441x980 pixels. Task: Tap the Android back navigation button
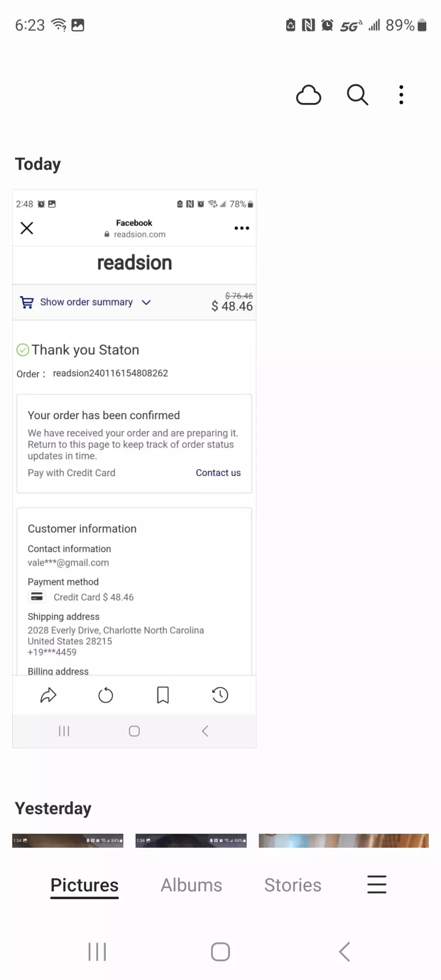click(x=344, y=952)
